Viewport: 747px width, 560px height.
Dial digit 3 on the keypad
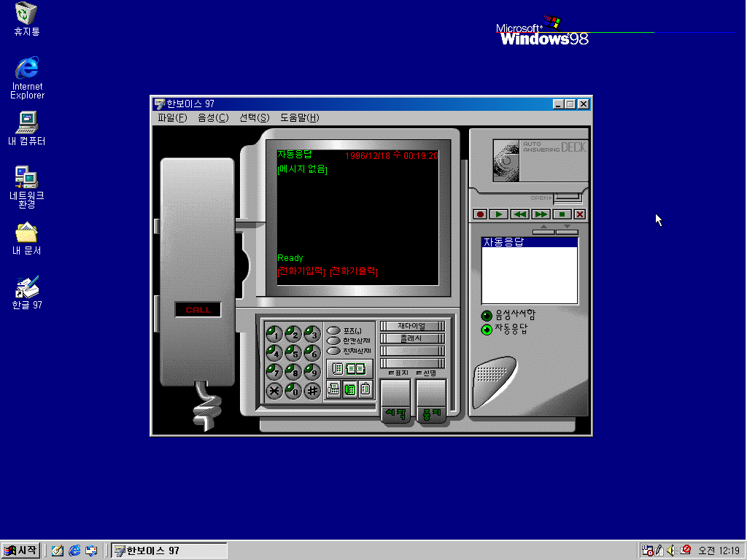(x=312, y=334)
